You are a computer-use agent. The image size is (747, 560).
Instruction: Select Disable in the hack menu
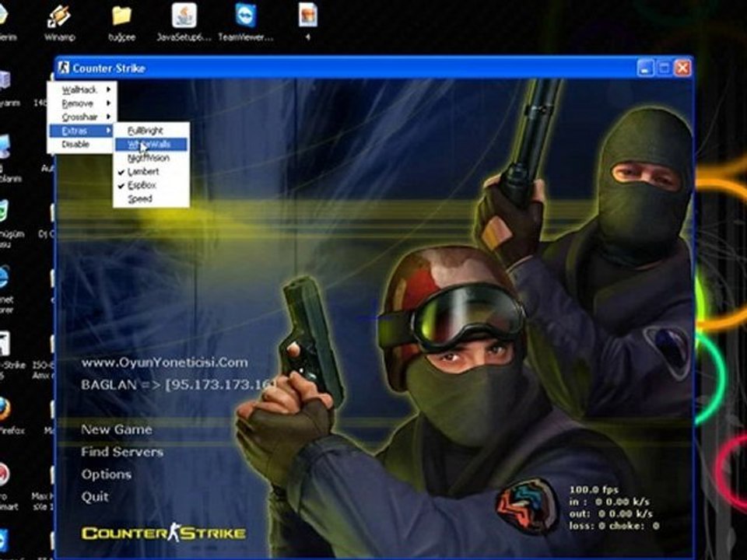point(82,145)
